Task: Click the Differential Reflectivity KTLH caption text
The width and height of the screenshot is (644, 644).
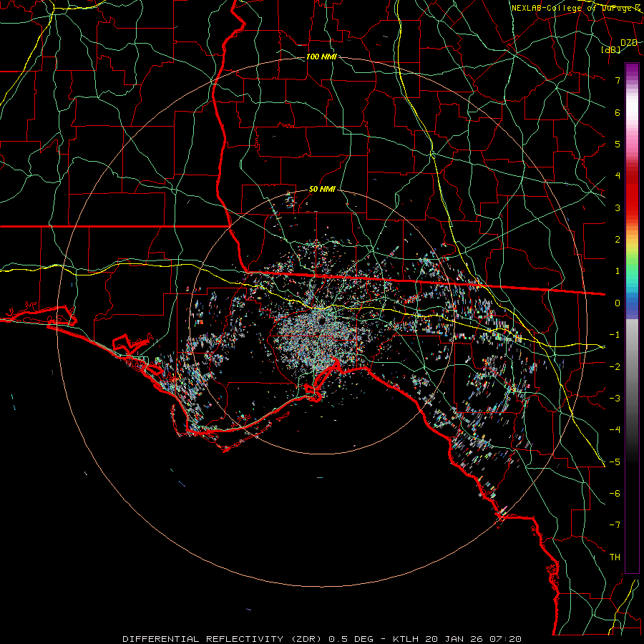Action: pos(322,639)
